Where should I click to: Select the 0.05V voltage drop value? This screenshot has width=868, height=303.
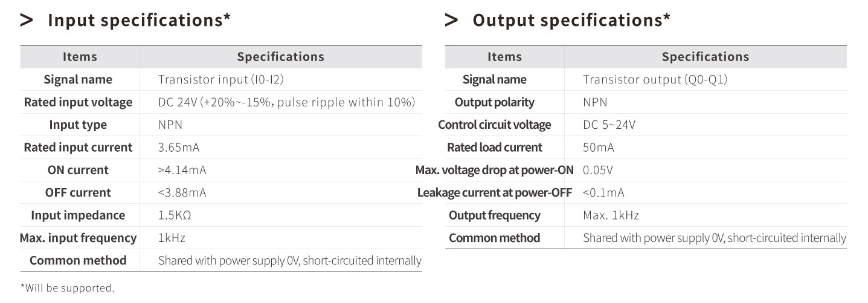click(x=599, y=170)
